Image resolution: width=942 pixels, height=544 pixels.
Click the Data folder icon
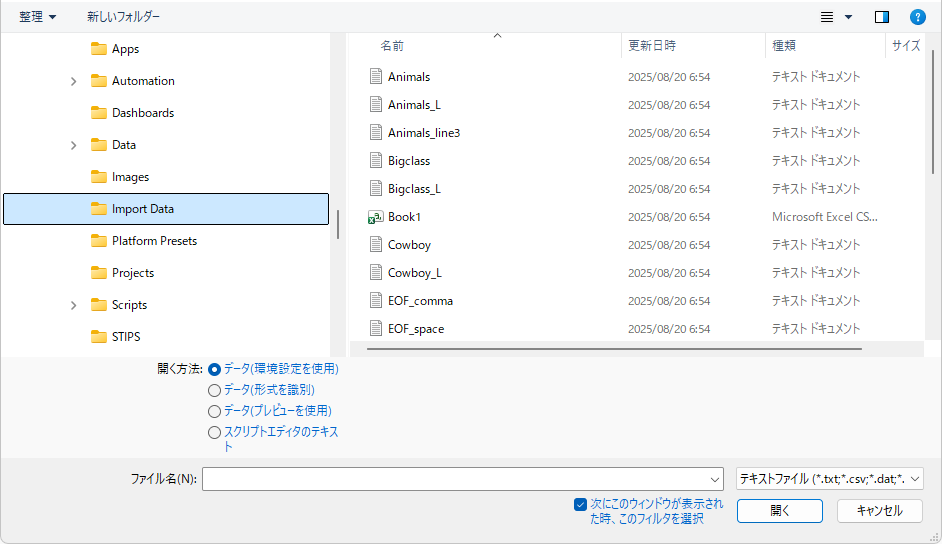tap(99, 145)
